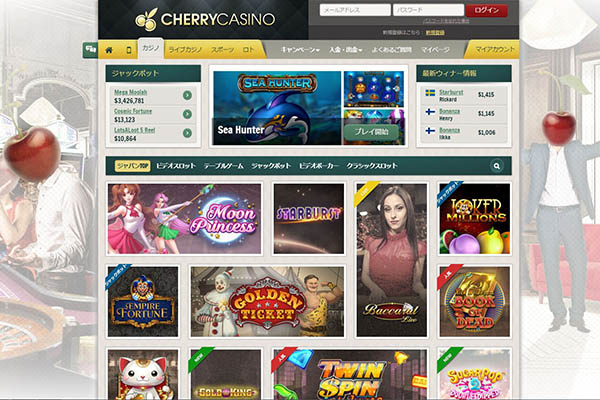Viewport: 600px width, 400px height.
Task: Open LotsALoot 5 Reel arrow icon
Action: (187, 133)
